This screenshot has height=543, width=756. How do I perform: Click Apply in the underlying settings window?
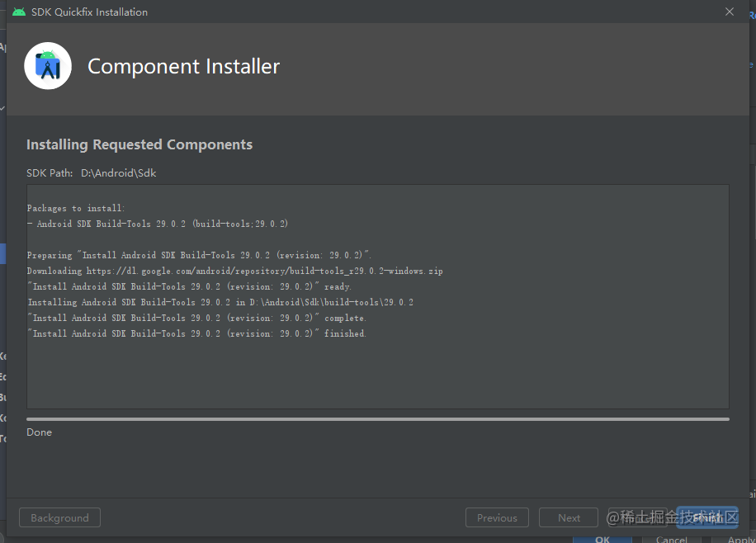(x=740, y=539)
